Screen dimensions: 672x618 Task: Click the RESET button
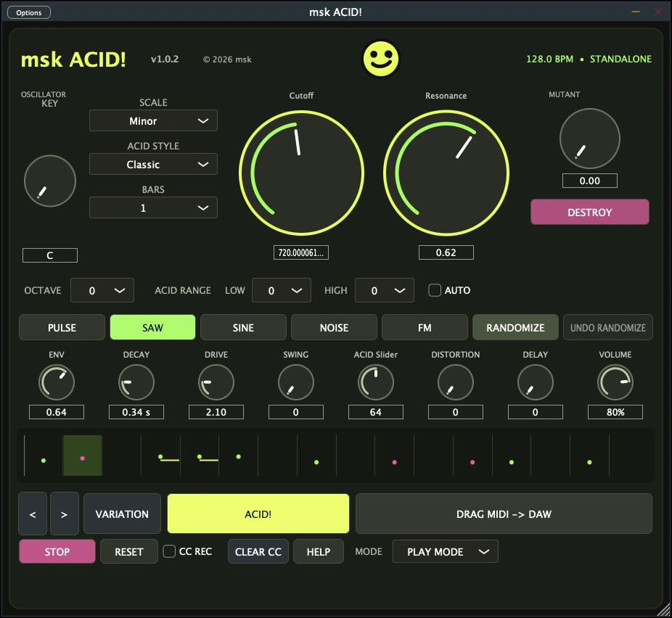[x=129, y=551]
